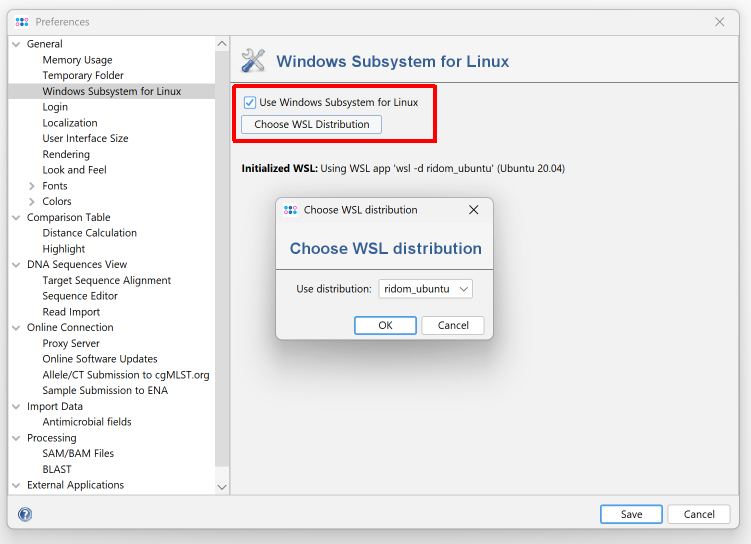Collapse the General section

tap(17, 44)
